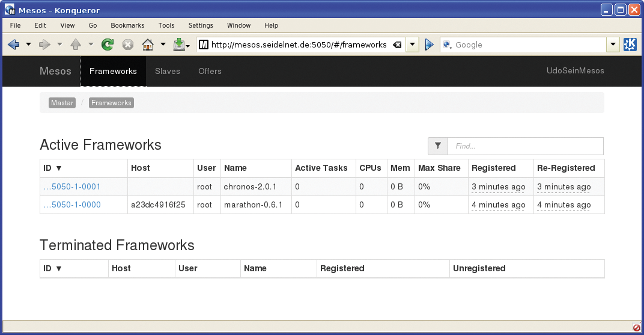
Task: Click the Forward arrow toolbar icon
Action: pyautogui.click(x=44, y=45)
